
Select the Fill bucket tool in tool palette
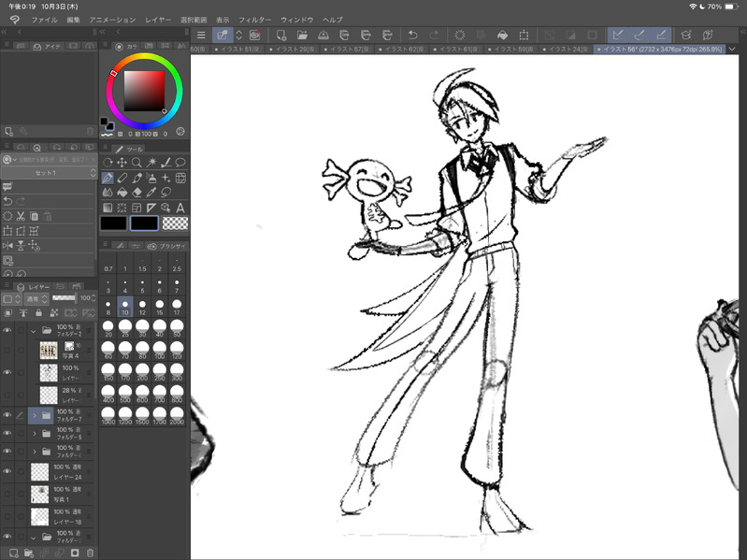pyautogui.click(x=122, y=193)
